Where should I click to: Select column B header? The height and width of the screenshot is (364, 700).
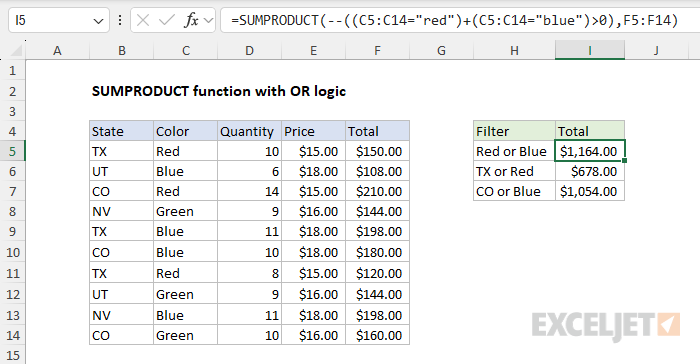(121, 50)
